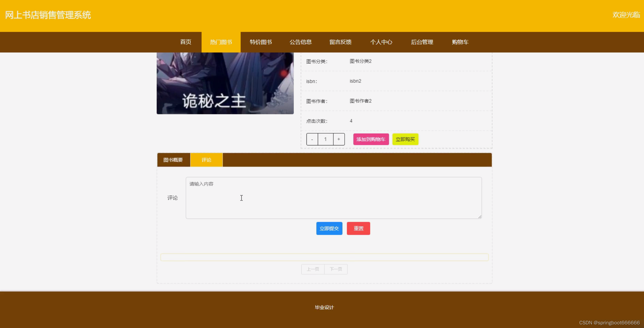Open the 首页 navigation item
The height and width of the screenshot is (328, 644).
point(185,42)
